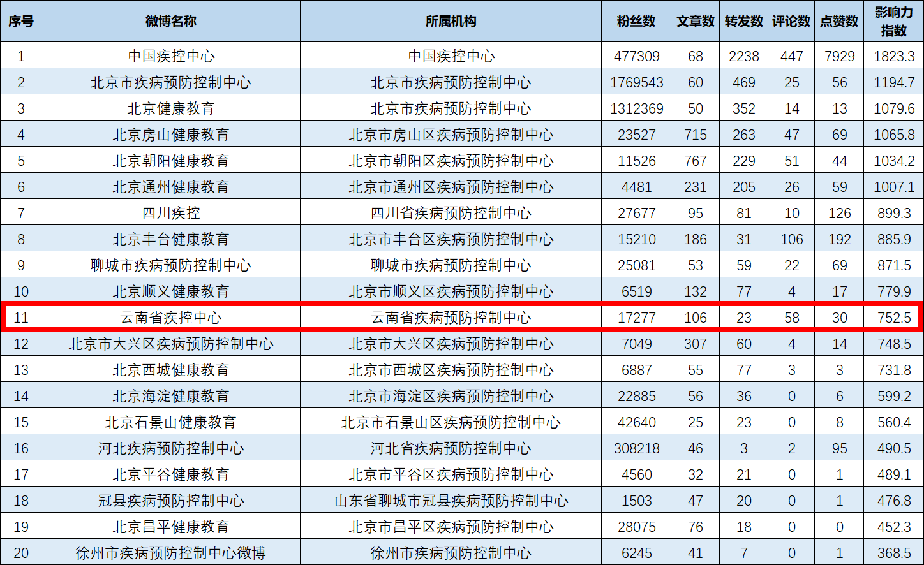
Task: Click like count 7929
Action: point(840,56)
